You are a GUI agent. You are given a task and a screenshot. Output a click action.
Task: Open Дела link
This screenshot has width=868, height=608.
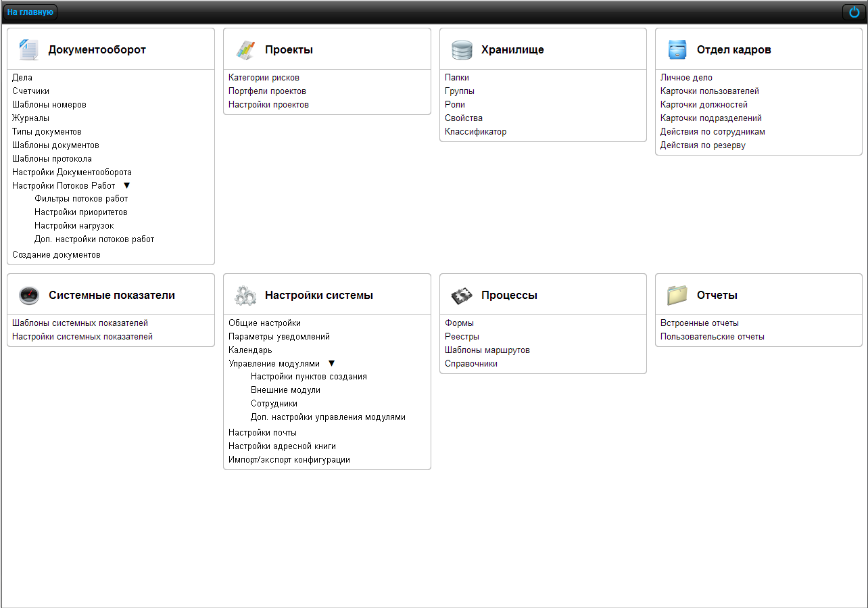(22, 78)
